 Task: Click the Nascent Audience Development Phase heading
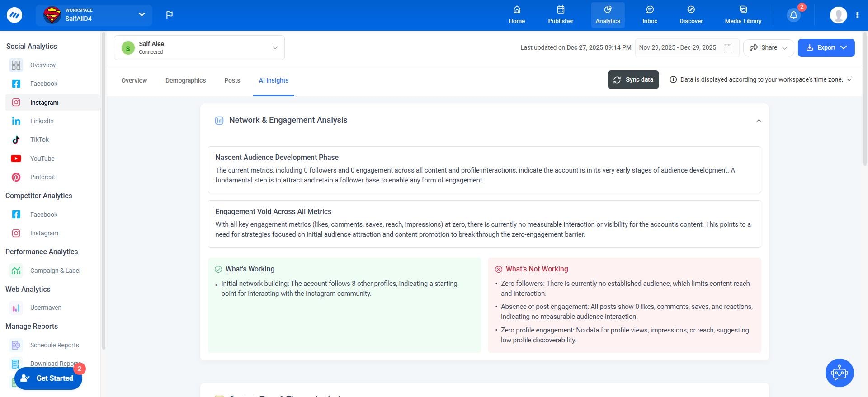[277, 157]
